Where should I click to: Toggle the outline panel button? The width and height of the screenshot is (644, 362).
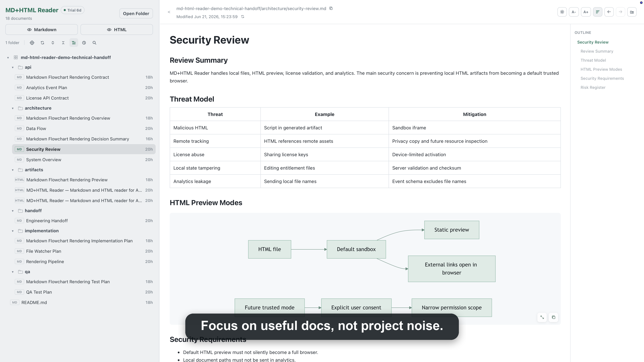click(x=598, y=12)
